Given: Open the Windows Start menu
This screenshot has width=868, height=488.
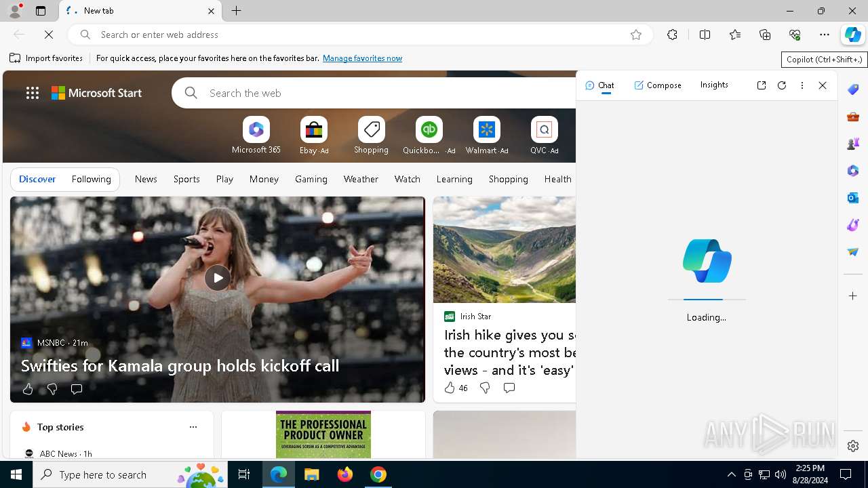Looking at the screenshot, I should (16, 474).
